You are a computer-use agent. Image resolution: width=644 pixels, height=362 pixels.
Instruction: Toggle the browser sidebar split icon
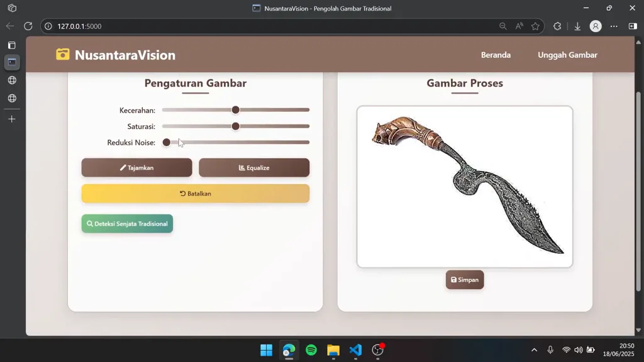tap(633, 26)
